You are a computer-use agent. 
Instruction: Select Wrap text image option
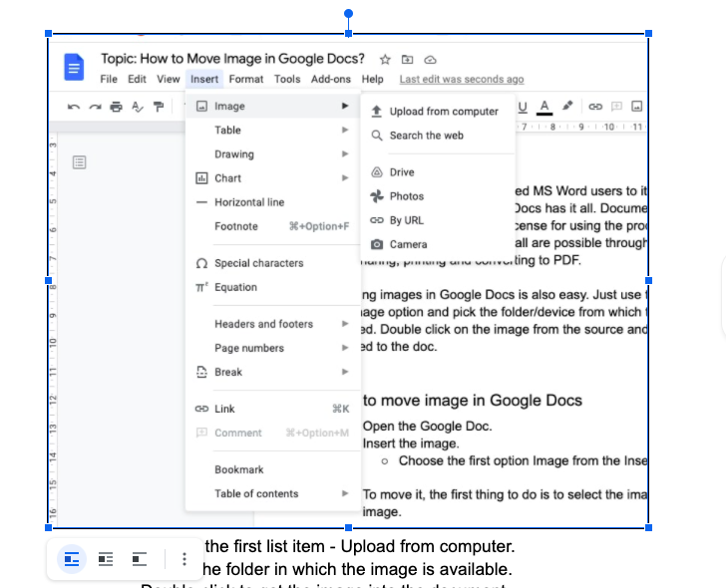click(106, 559)
